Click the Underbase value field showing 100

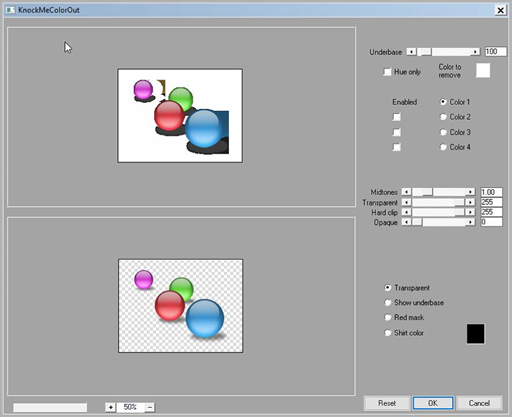496,52
